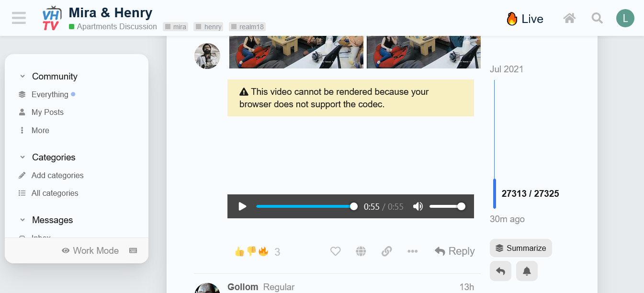644x293 pixels.
Task: Open the Live hot topics link
Action: [525, 19]
